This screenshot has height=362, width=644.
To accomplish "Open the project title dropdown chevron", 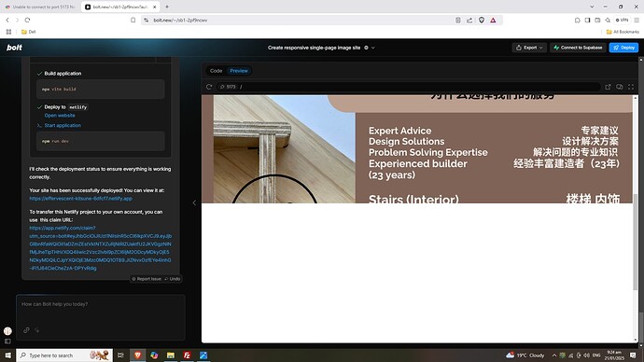I will [373, 48].
